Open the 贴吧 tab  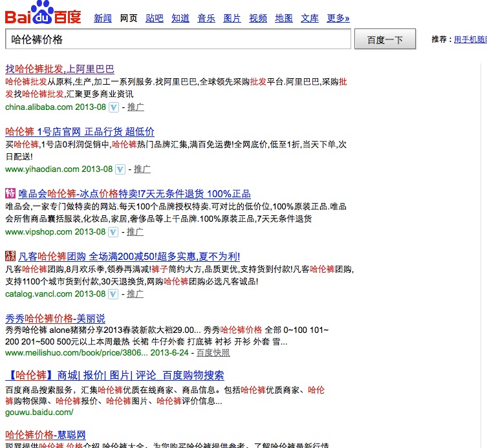coord(155,18)
